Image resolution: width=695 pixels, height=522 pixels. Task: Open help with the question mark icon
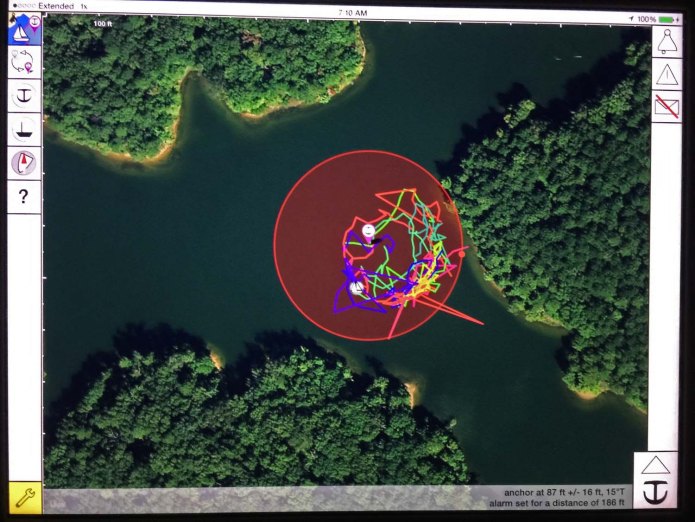[x=24, y=197]
